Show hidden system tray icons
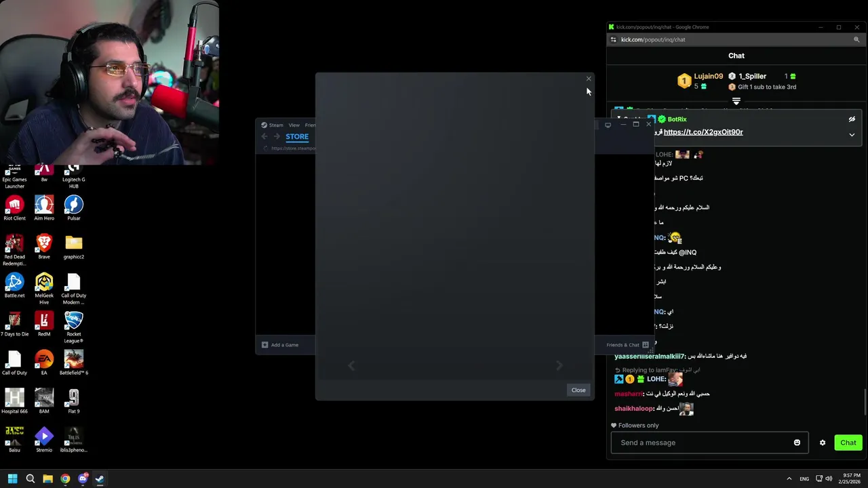Image resolution: width=868 pixels, height=488 pixels. [x=789, y=479]
